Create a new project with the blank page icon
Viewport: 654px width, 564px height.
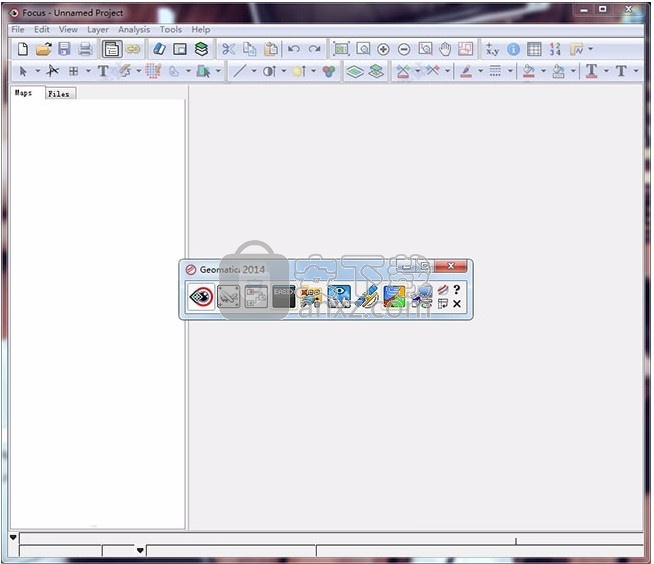[23, 49]
